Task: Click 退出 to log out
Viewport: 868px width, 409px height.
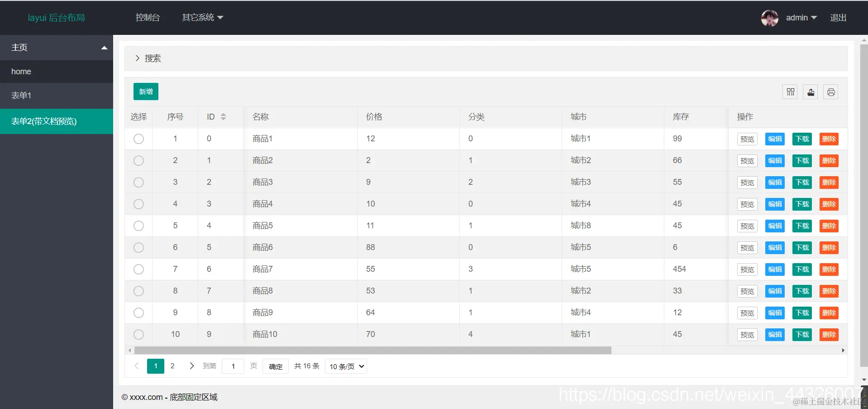Action: click(x=838, y=18)
